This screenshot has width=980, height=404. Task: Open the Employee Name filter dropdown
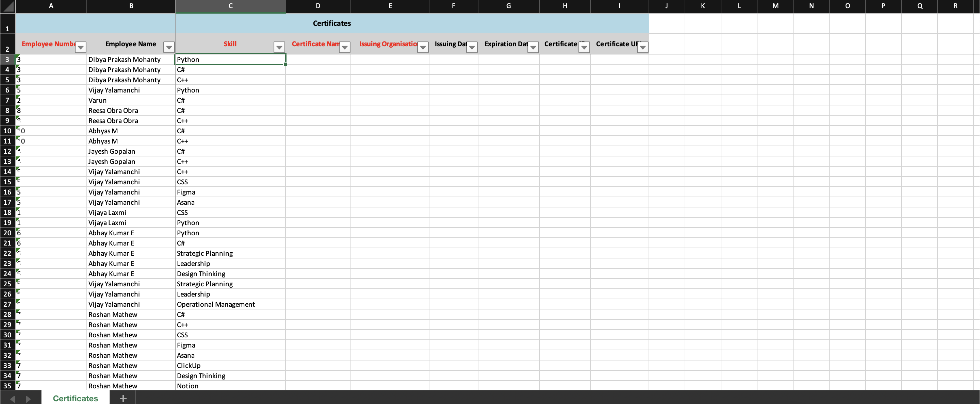[x=168, y=47]
